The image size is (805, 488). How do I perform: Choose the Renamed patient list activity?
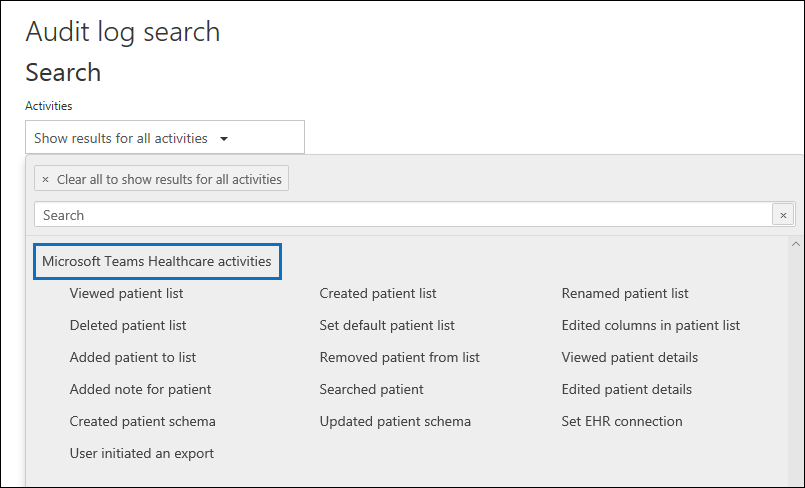pos(625,294)
